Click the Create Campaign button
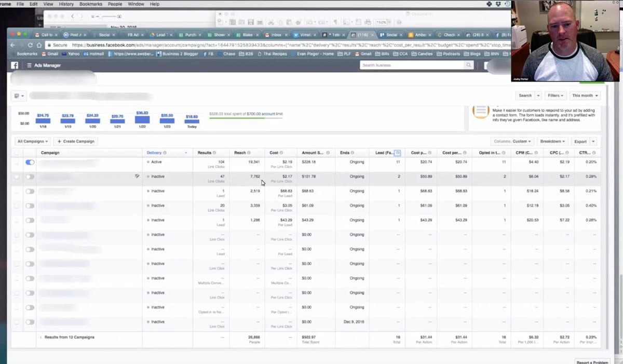 [75, 141]
